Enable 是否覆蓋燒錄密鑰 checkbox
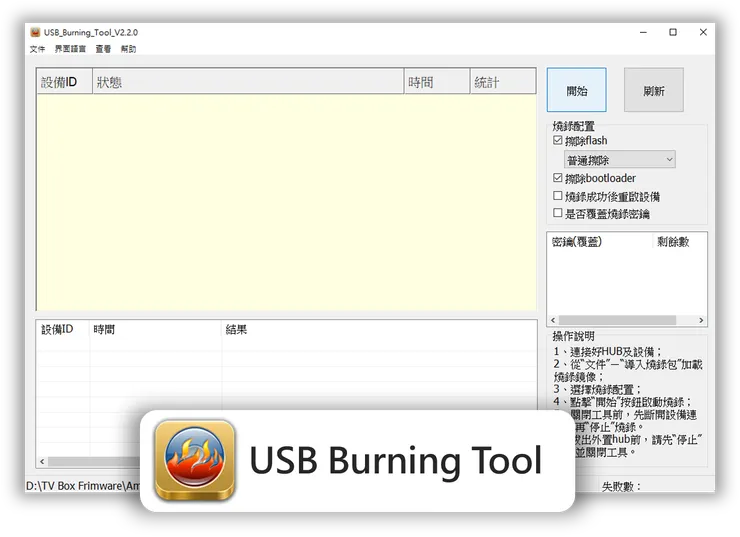 pos(557,213)
